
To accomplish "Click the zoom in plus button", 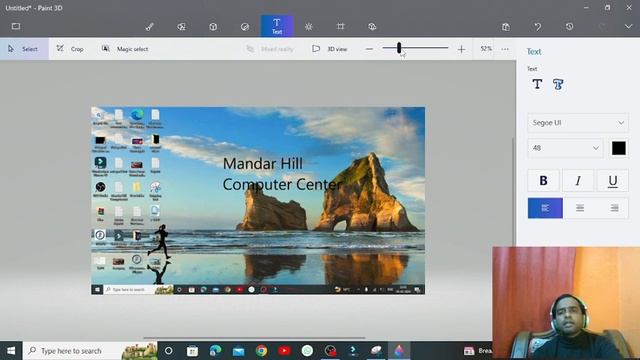I will coord(461,49).
